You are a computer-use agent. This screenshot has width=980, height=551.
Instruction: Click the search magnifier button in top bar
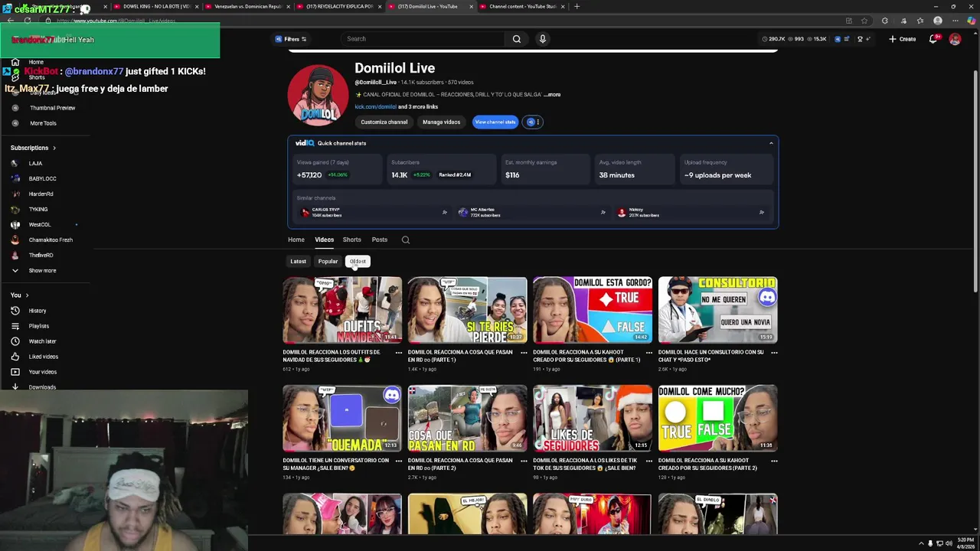click(517, 39)
